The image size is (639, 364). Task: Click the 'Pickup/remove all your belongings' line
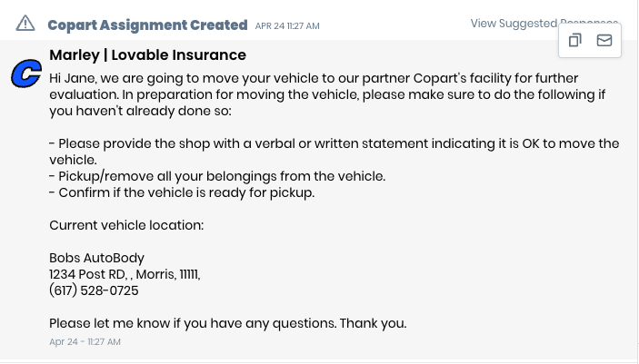pos(217,176)
